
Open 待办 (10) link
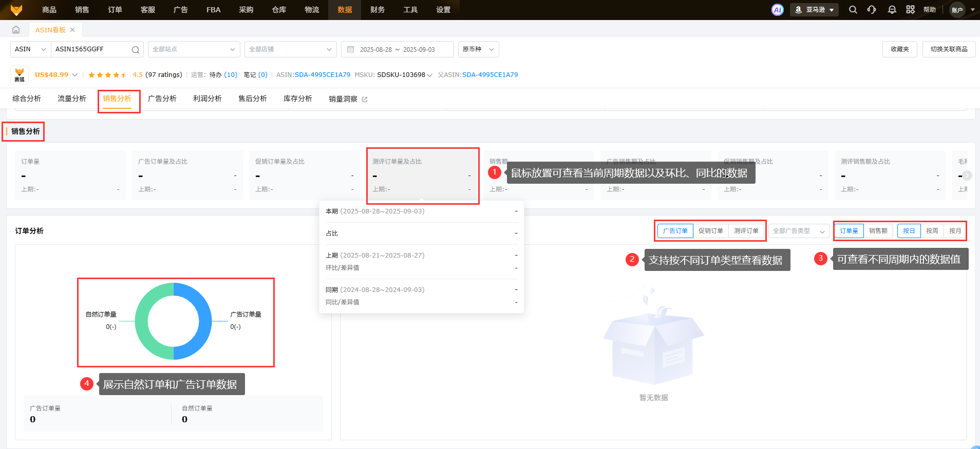[223, 75]
